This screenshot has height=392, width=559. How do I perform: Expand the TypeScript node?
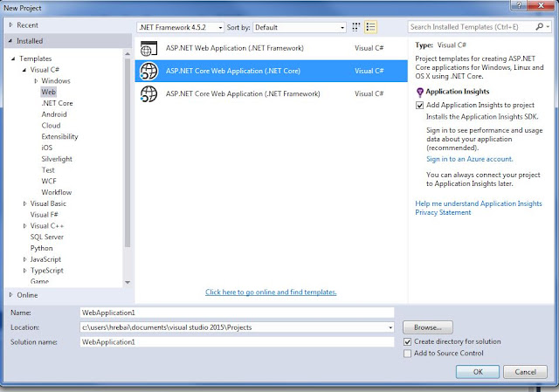[24, 271]
